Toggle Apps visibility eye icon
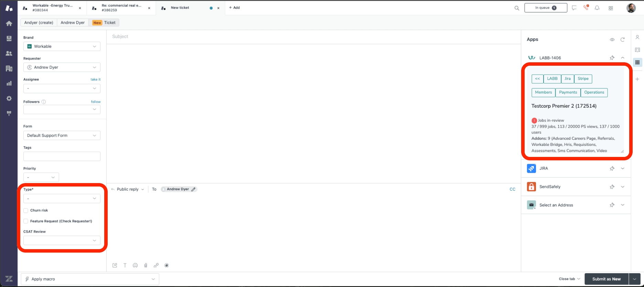The image size is (644, 287). [612, 40]
